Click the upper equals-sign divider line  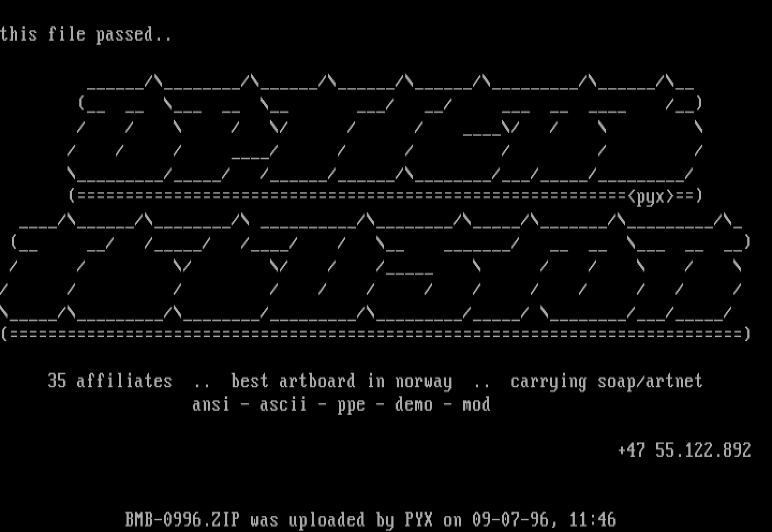(x=385, y=196)
